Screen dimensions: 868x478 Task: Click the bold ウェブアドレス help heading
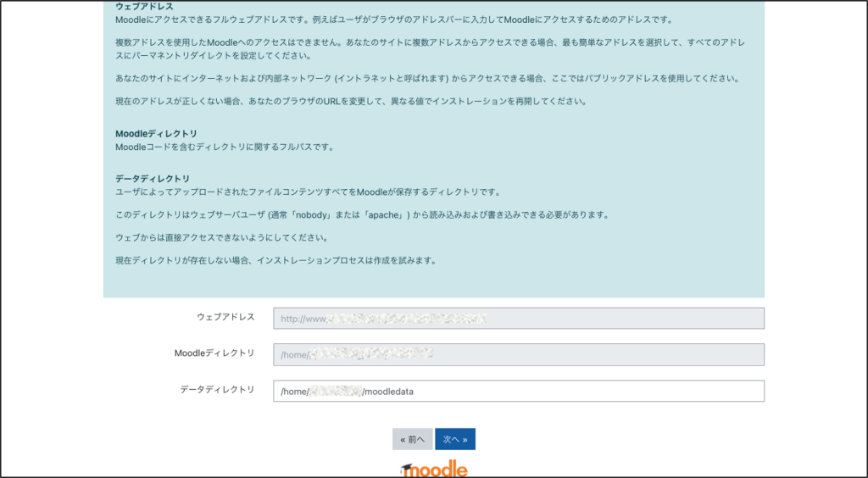tap(144, 7)
